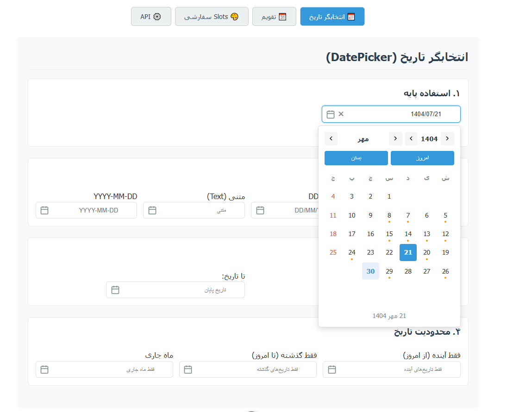This screenshot has width=532, height=412.
Task: Switch to the API tab
Action: pos(151,17)
